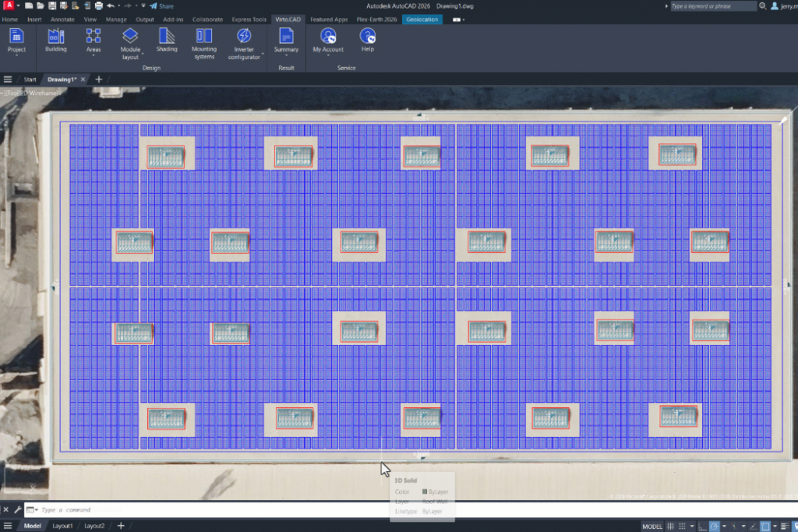Open the Shading tool
The height and width of the screenshot is (532, 798).
(167, 41)
